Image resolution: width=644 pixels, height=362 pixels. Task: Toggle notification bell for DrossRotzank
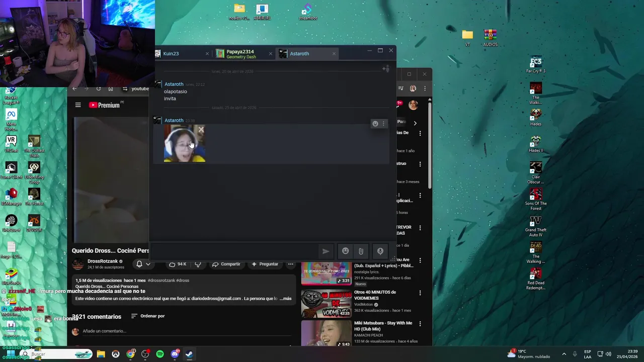[139, 264]
